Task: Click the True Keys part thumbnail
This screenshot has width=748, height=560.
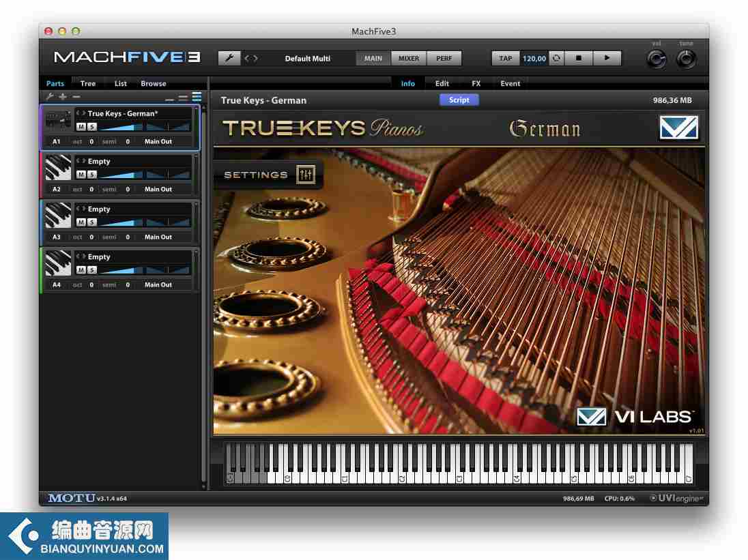Action: [58, 121]
